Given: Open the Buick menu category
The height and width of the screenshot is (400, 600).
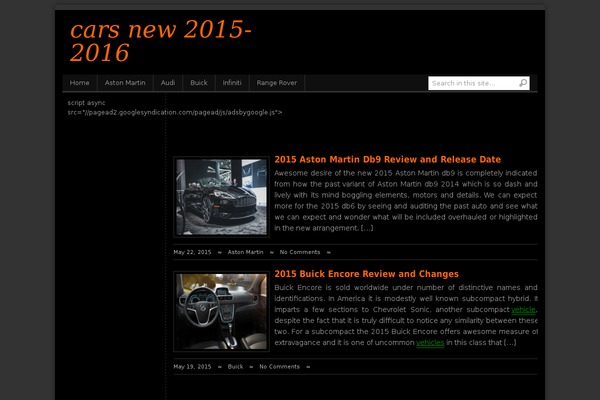Looking at the screenshot, I should tap(199, 83).
